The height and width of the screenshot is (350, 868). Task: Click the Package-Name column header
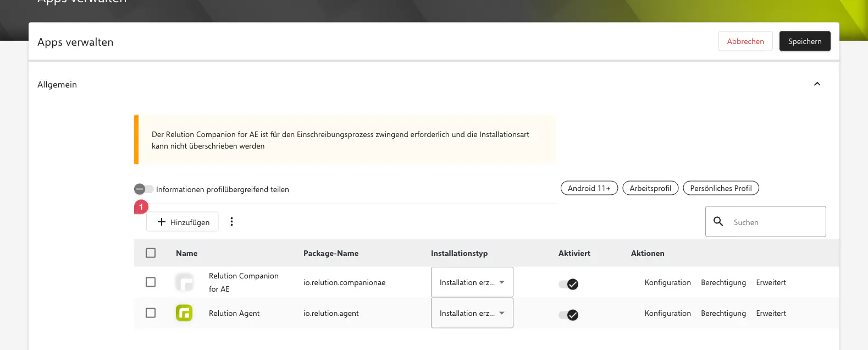point(331,253)
